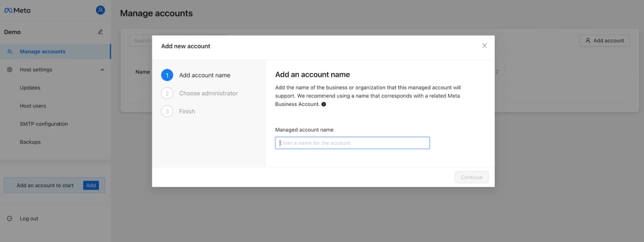
Task: Click the Add account button
Action: coord(605,41)
